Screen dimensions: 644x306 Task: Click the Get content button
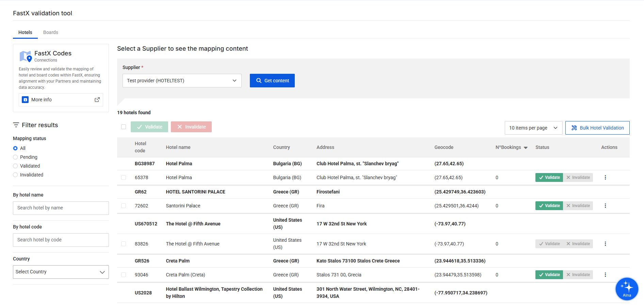click(272, 81)
